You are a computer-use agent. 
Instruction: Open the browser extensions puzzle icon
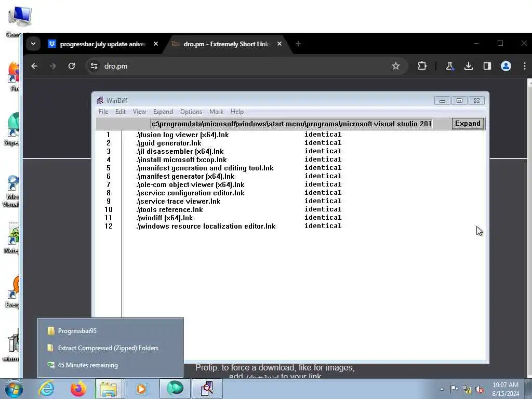coord(422,66)
